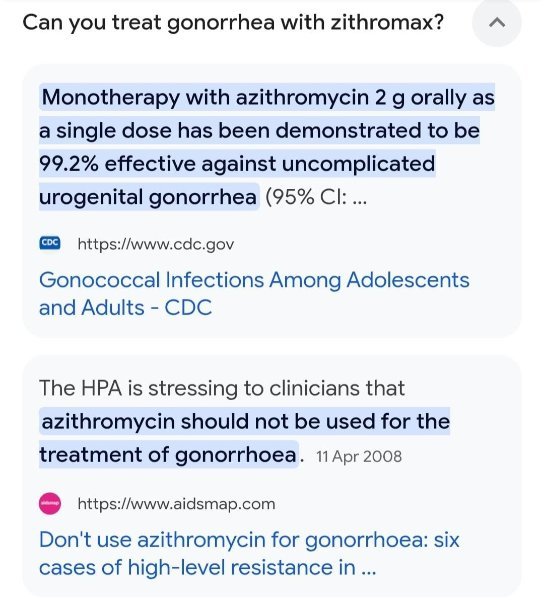Click the "and Adults - CDC" link line

pos(125,308)
